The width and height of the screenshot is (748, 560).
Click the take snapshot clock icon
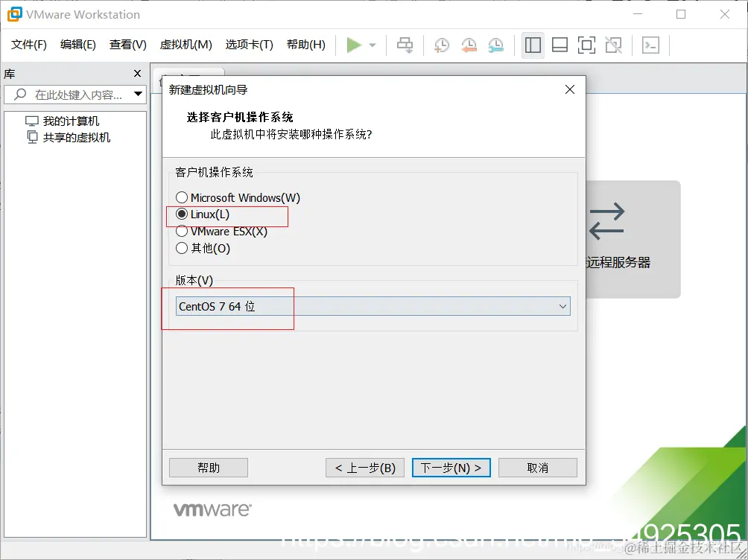pos(442,45)
